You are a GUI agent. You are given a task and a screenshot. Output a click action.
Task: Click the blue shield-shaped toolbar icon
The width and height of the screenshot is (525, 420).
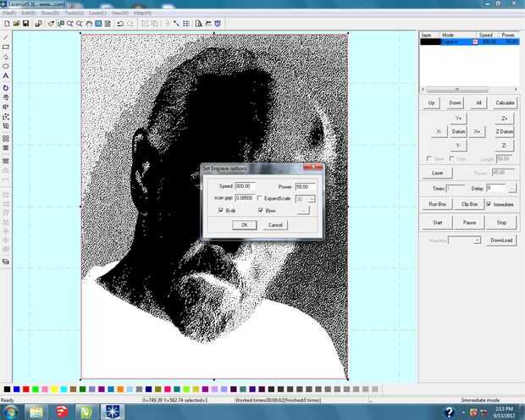click(x=218, y=24)
